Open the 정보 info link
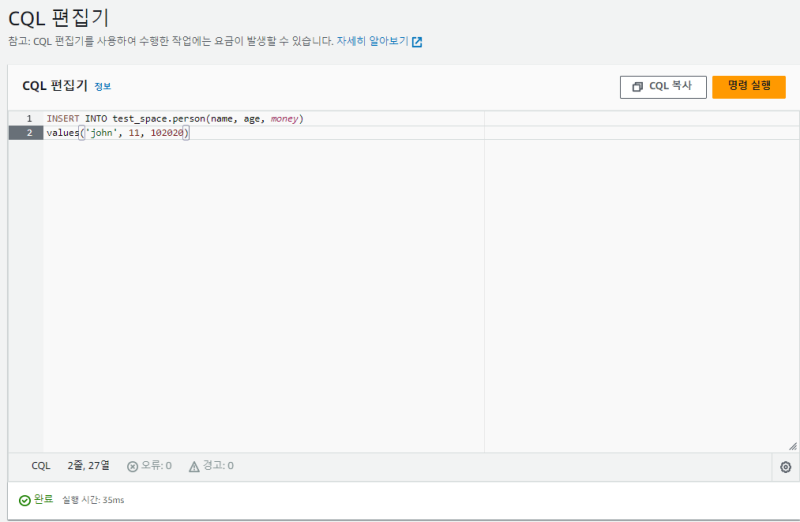 click(103, 87)
